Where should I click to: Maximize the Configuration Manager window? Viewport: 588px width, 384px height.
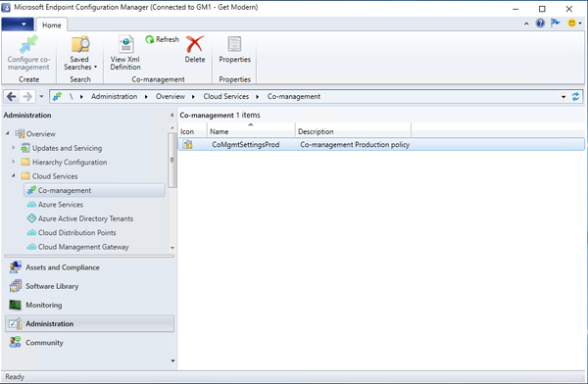[542, 9]
